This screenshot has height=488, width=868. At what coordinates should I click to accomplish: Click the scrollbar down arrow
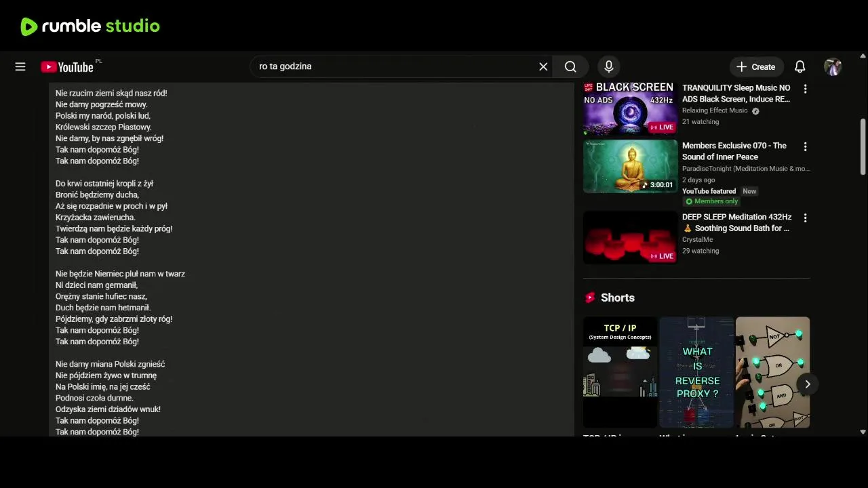point(863,432)
